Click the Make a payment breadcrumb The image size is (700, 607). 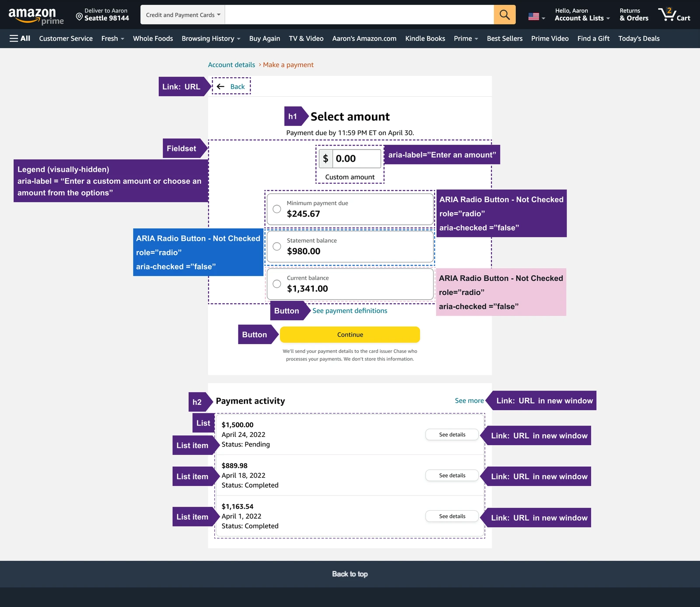pos(288,65)
